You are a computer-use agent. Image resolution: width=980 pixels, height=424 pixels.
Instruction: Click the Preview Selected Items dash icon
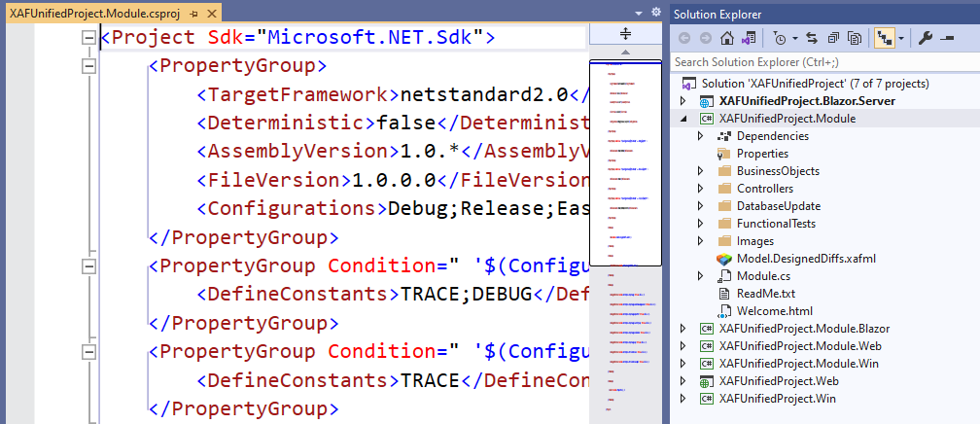[947, 39]
